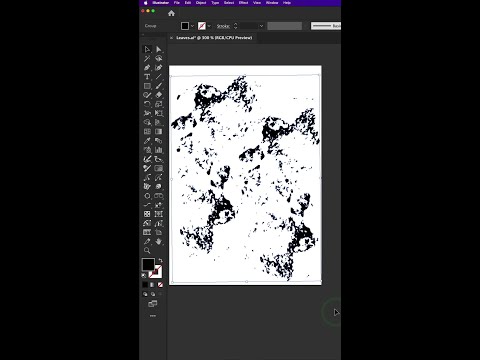Activate the Type tool

(x=147, y=77)
